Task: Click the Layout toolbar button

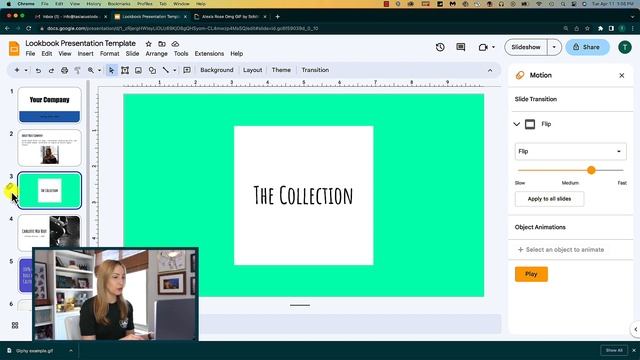Action: [x=252, y=70]
